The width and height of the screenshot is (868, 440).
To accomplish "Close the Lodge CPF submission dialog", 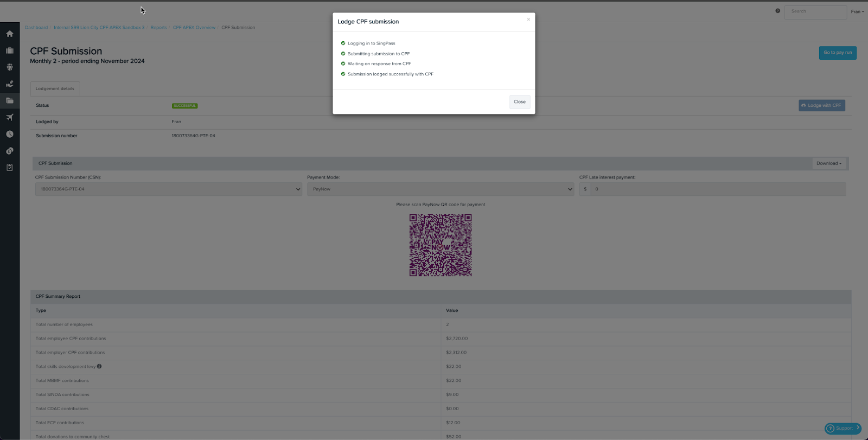I will pyautogui.click(x=520, y=102).
